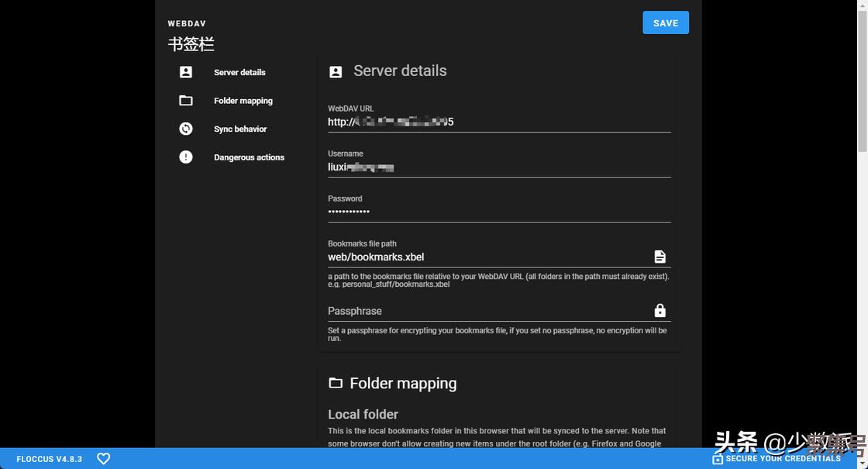
Task: Click the Folder mapping folder icon in sidebar
Action: click(x=186, y=101)
